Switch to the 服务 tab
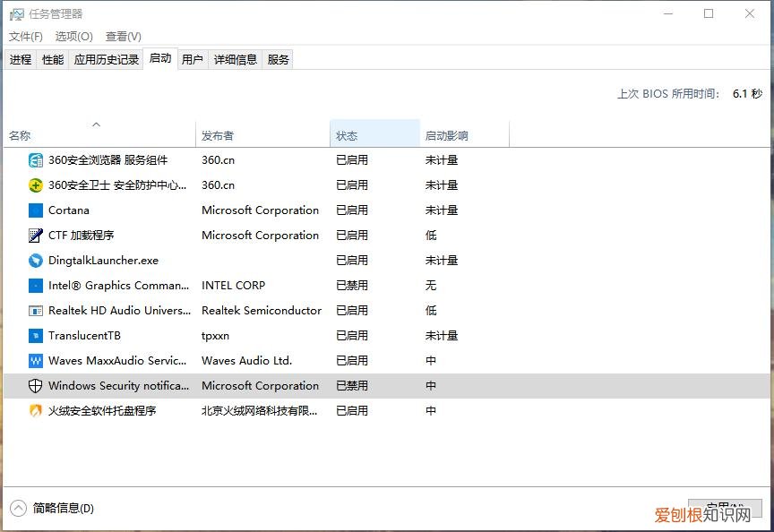The image size is (774, 532). click(x=278, y=60)
